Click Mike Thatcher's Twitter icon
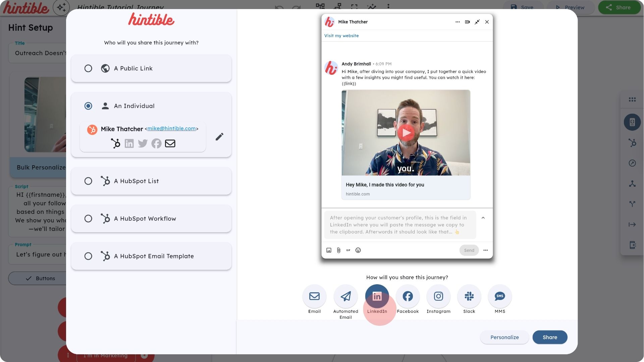This screenshot has width=644, height=362. 143,143
